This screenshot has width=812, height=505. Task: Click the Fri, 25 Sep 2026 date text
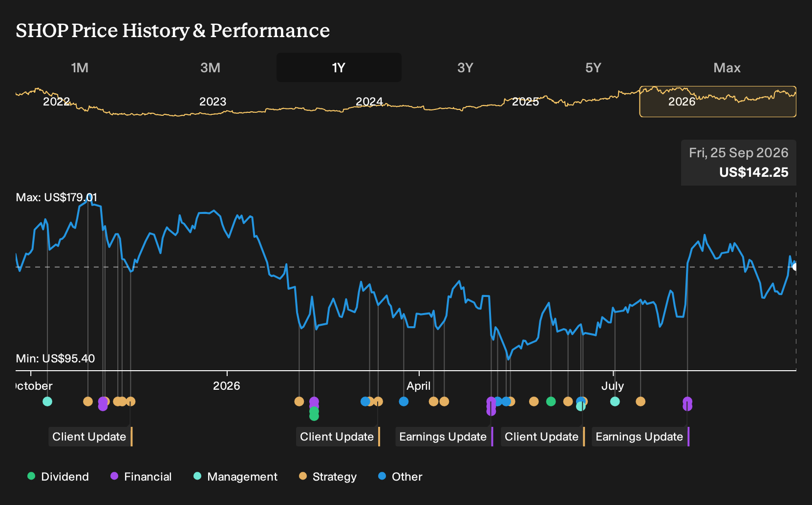tap(739, 153)
